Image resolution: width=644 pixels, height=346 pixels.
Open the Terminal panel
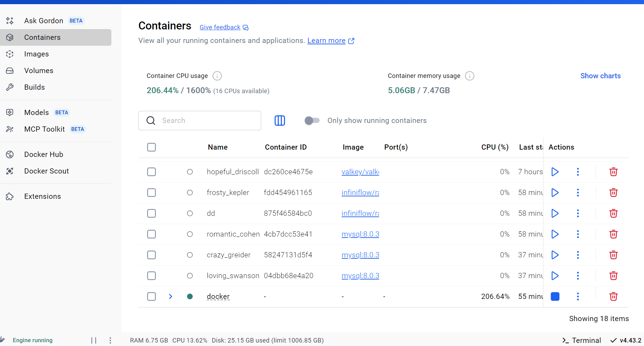coord(582,340)
